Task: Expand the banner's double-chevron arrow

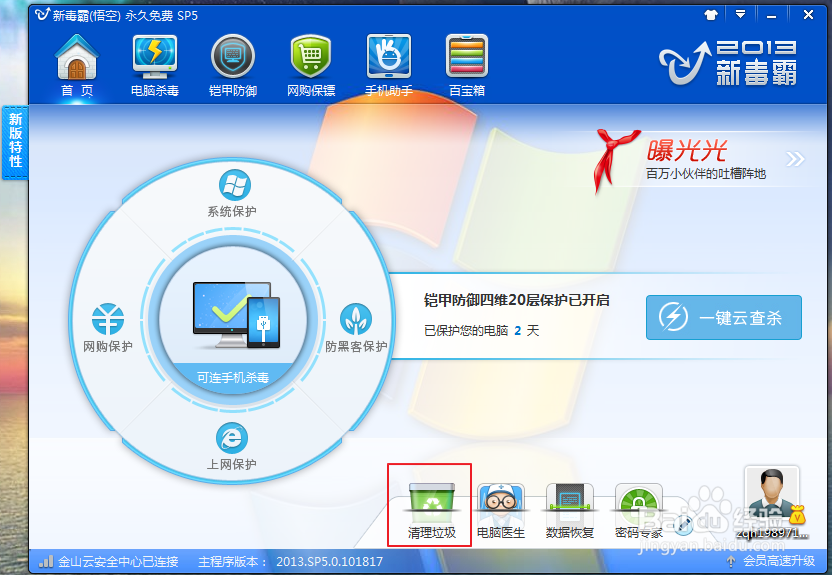Action: [x=795, y=159]
